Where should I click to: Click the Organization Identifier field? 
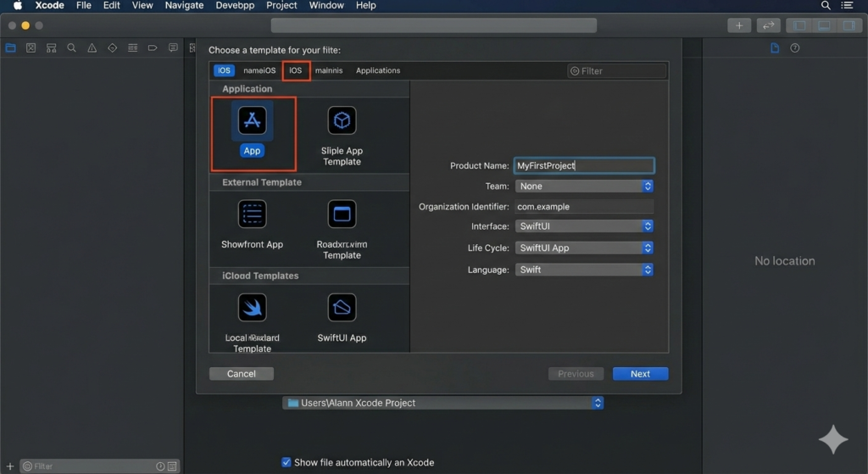[x=584, y=207]
